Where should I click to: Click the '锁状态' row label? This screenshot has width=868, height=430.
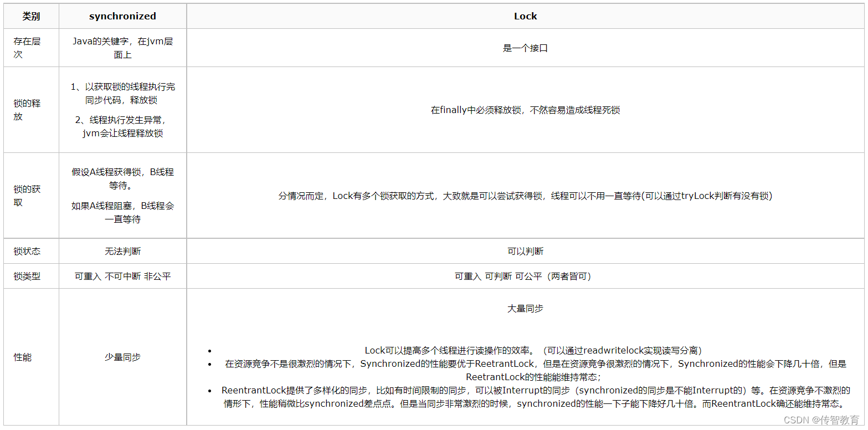[x=27, y=252]
